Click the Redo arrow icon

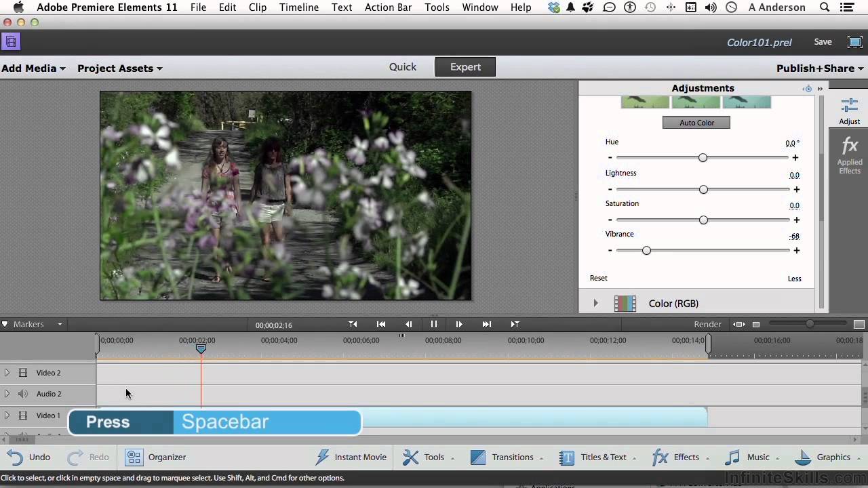point(75,457)
